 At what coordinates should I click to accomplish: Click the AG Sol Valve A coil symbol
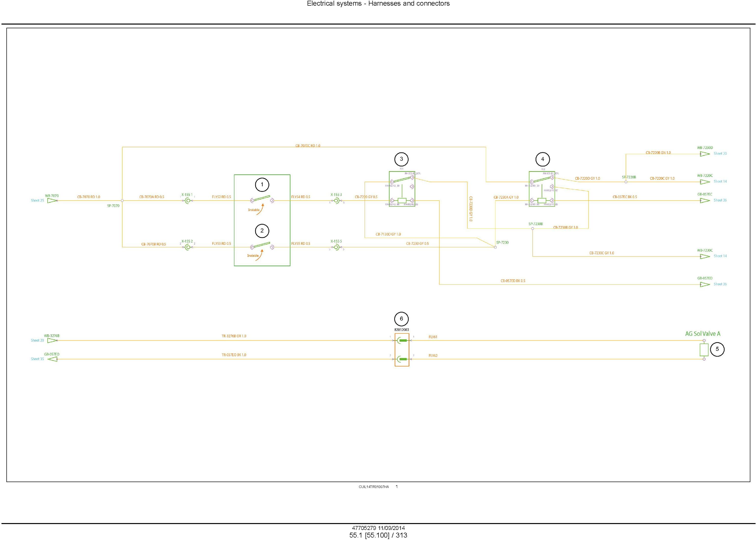pyautogui.click(x=704, y=350)
